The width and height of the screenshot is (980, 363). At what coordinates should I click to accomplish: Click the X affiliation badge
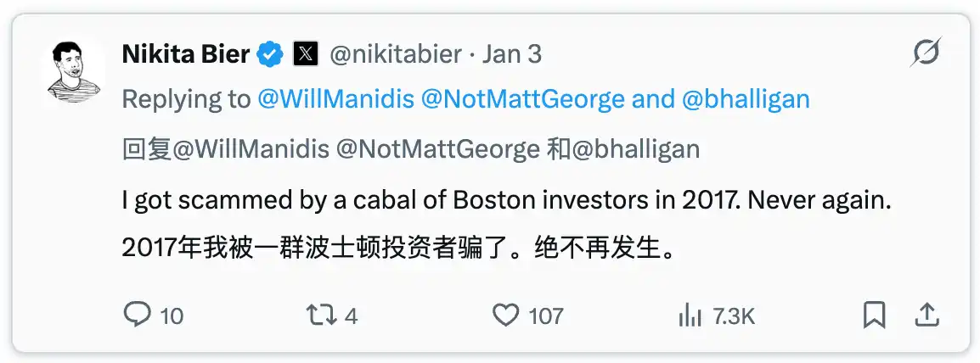point(305,54)
